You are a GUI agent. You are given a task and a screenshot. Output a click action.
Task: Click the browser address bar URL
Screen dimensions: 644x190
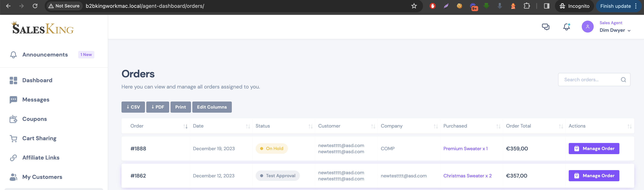coord(145,6)
